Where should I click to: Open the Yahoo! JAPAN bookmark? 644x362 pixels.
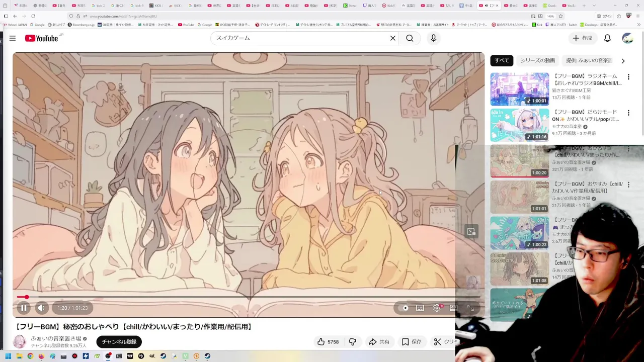pos(15,25)
